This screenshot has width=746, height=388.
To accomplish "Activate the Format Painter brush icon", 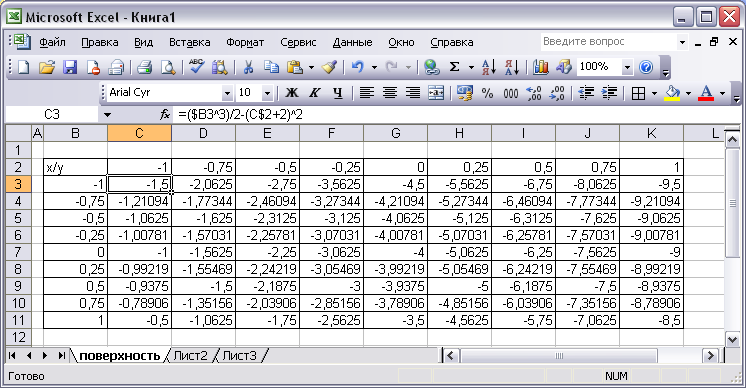I will point(330,67).
